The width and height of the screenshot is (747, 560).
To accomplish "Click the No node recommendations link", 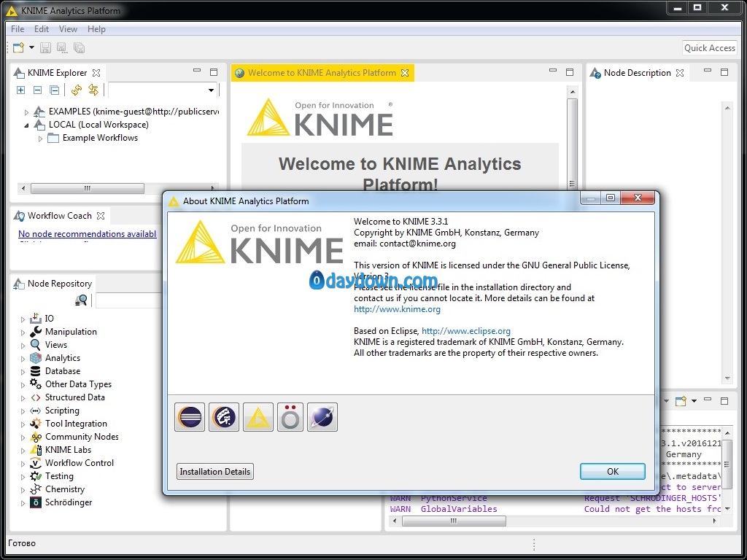I will (x=88, y=234).
